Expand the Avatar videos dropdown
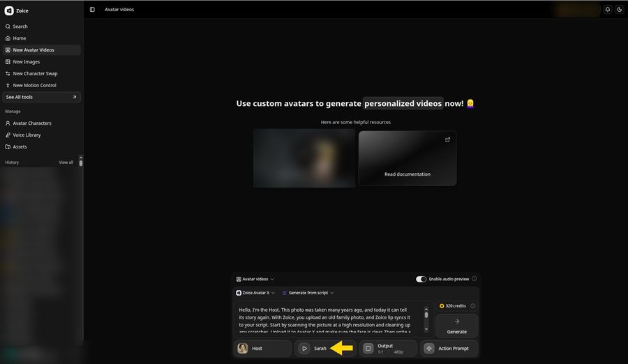Screen dimensions: 628x364 (255, 279)
